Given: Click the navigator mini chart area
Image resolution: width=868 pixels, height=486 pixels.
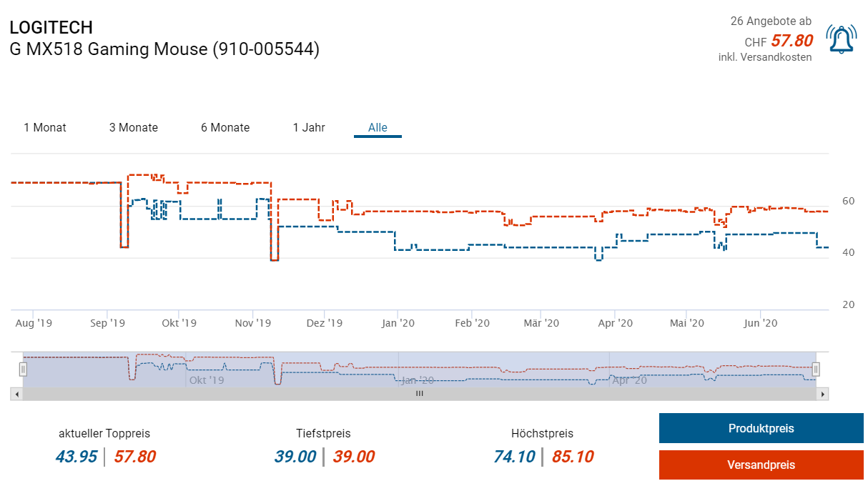Looking at the screenshot, I should pyautogui.click(x=419, y=370).
